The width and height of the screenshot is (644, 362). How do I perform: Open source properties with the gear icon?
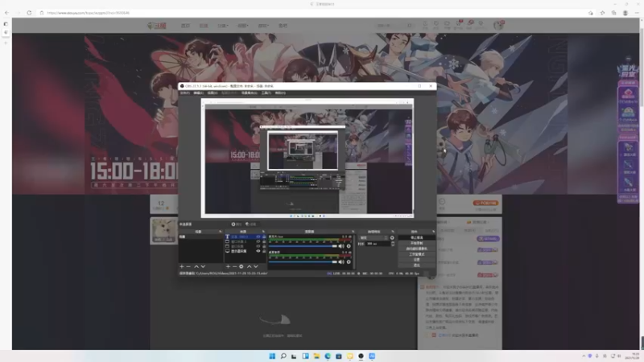click(241, 267)
